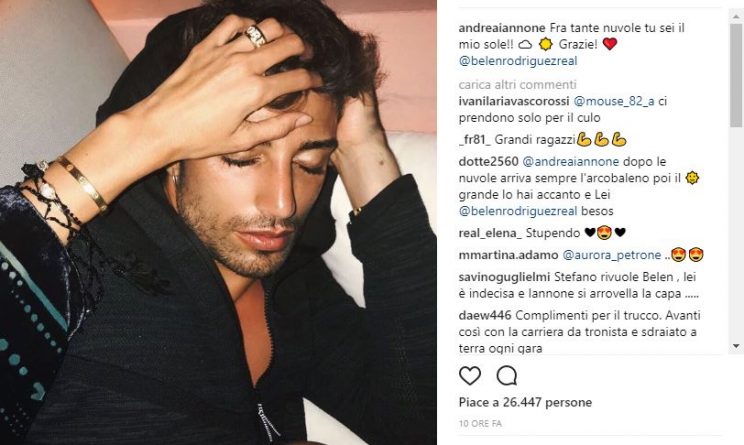Open @belenrodriguezreal mention in the caption

pyautogui.click(x=518, y=61)
